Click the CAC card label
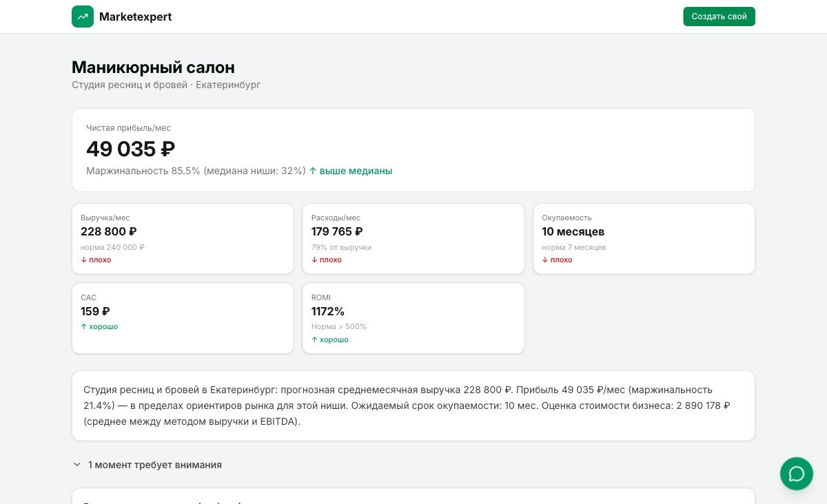This screenshot has width=827, height=504. pyautogui.click(x=88, y=297)
